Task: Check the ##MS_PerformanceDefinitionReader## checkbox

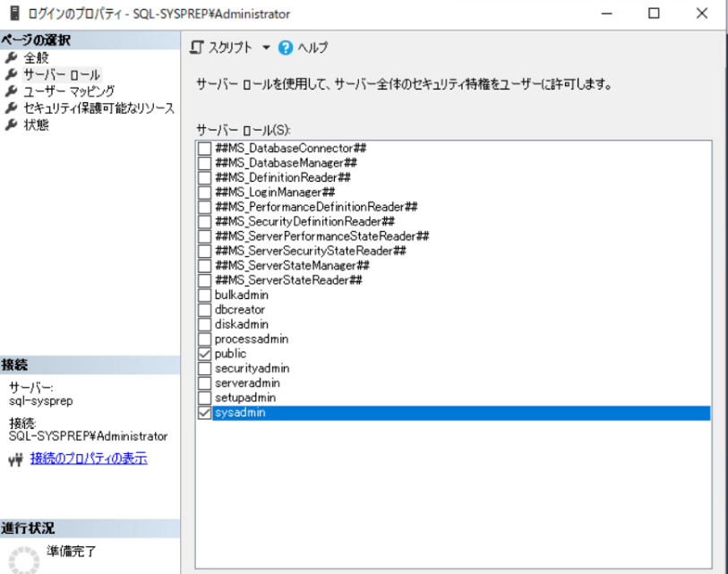Action: 204,207
